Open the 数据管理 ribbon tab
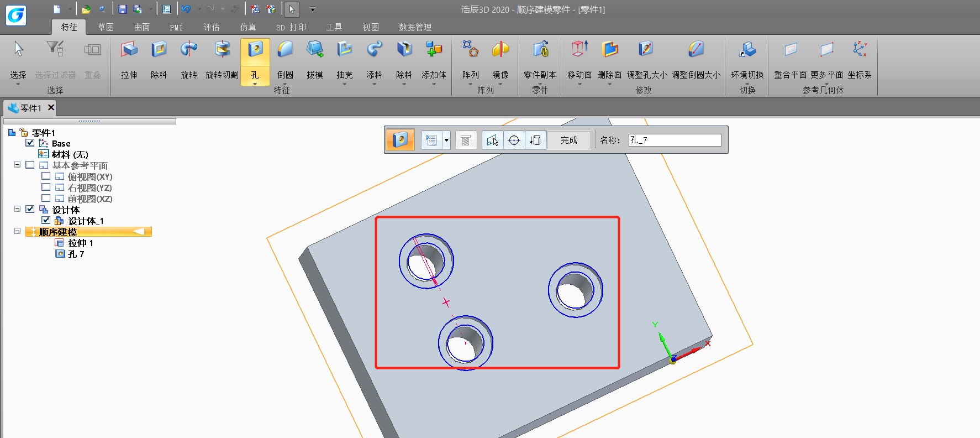 [415, 27]
